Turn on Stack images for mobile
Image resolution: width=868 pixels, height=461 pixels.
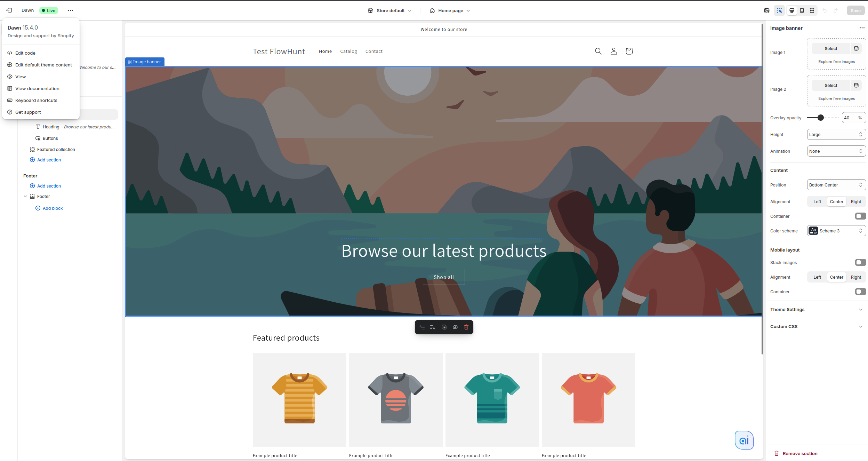pos(861,262)
